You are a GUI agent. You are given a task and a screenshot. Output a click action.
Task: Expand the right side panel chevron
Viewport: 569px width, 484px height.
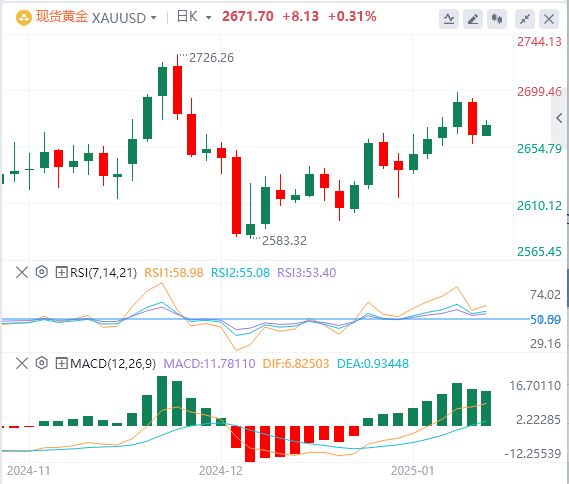click(559, 118)
